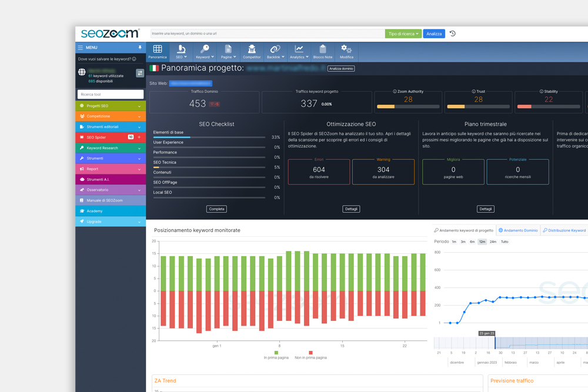
Task: Switch project with the swap arrows icon
Action: click(x=140, y=73)
